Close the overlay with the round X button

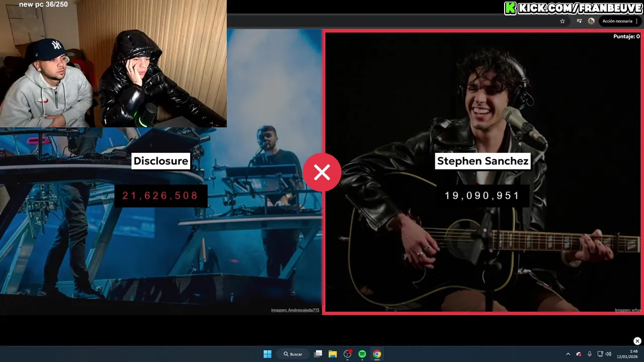(637, 341)
